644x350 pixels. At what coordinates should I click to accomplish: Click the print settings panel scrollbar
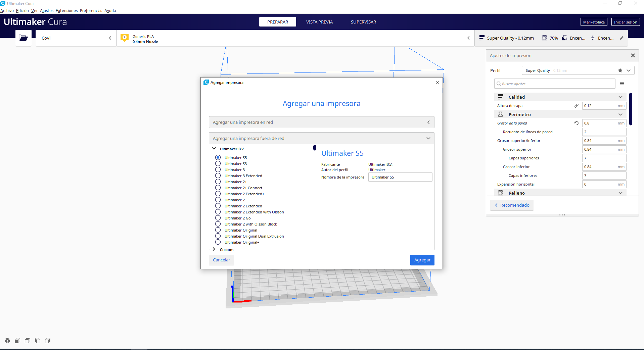click(x=631, y=109)
